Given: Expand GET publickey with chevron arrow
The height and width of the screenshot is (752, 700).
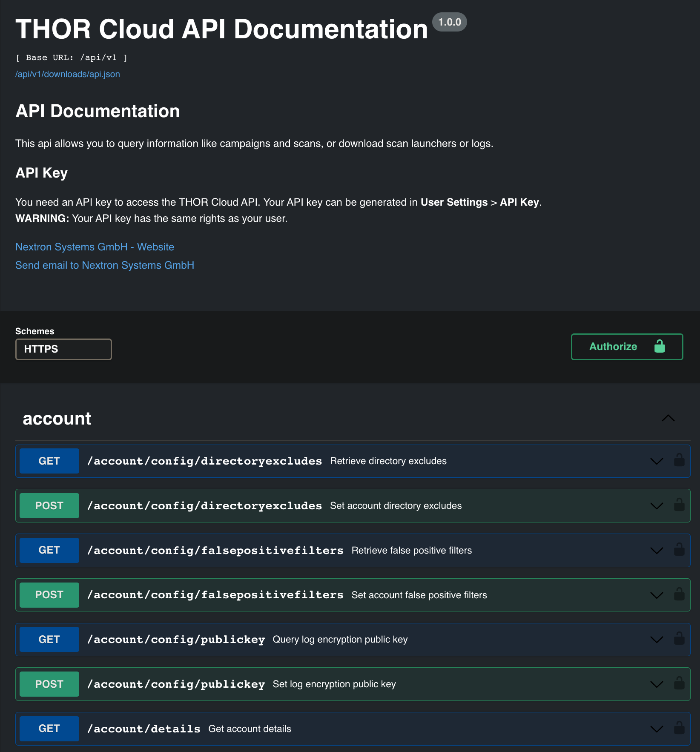Looking at the screenshot, I should [x=657, y=640].
